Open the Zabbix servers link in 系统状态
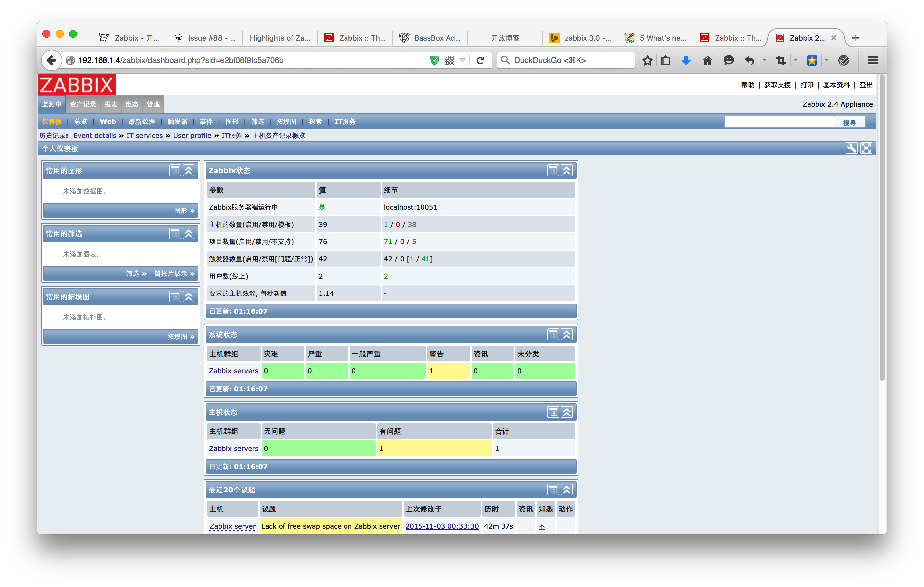Screen dimensions: 924x587 [x=233, y=371]
